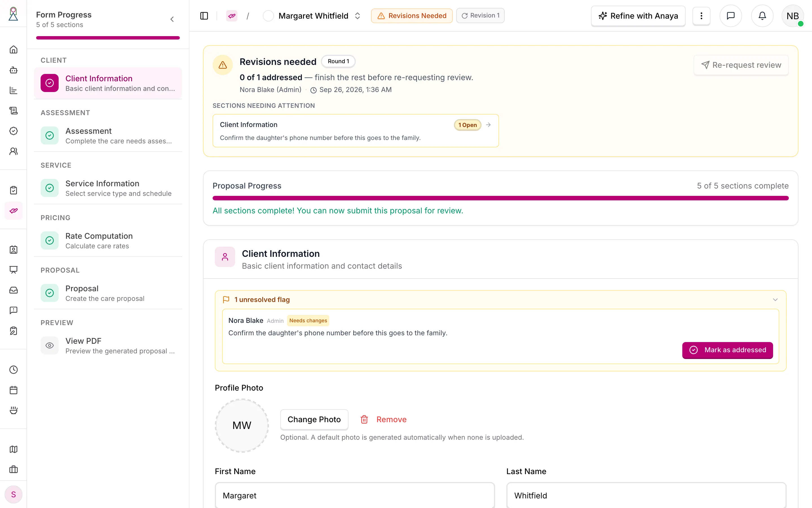This screenshot has width=812, height=508.
Task: Click the handshake proposals icon in breadcrumb
Action: pos(231,16)
